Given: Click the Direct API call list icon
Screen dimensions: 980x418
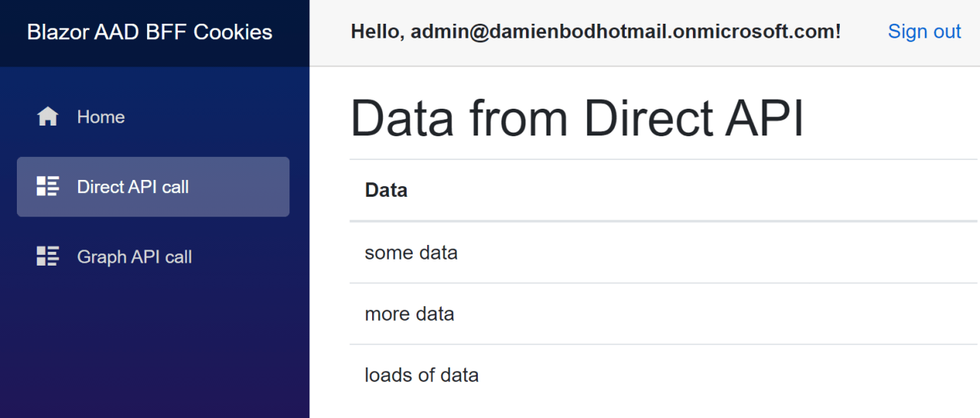Looking at the screenshot, I should coord(47,186).
